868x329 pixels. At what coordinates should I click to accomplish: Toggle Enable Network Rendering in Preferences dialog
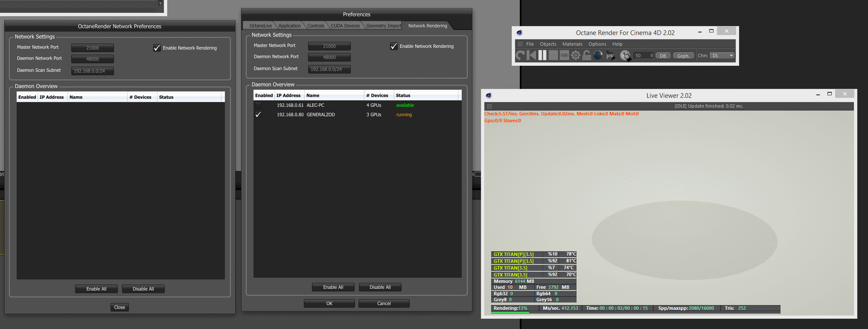(394, 46)
